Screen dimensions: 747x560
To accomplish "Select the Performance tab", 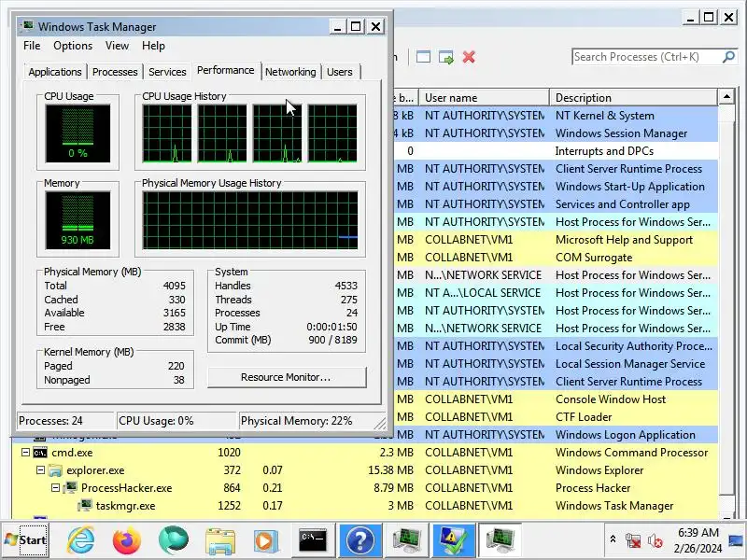I will (x=226, y=71).
